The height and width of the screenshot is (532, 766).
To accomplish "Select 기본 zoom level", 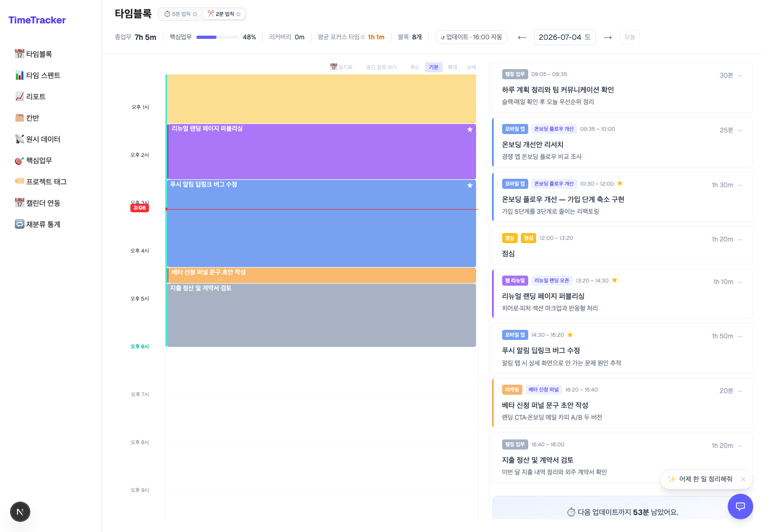I will (x=434, y=67).
